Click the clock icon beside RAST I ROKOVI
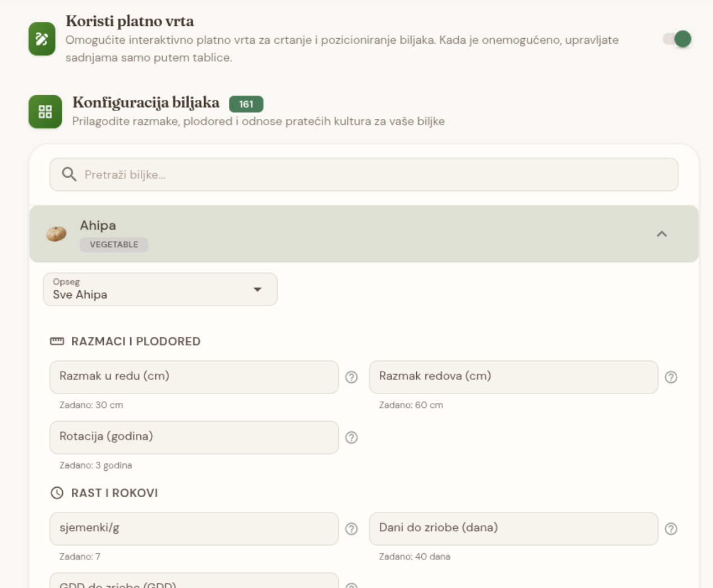This screenshot has width=713, height=588. pyautogui.click(x=57, y=493)
